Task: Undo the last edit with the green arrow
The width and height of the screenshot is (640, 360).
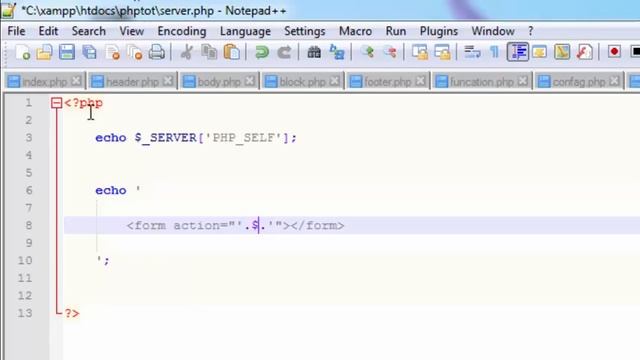Action: [x=262, y=52]
